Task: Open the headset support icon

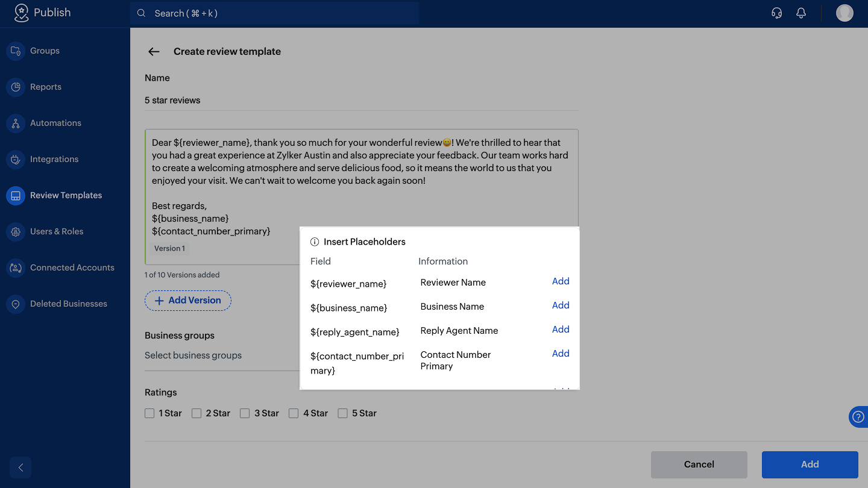Action: click(777, 13)
